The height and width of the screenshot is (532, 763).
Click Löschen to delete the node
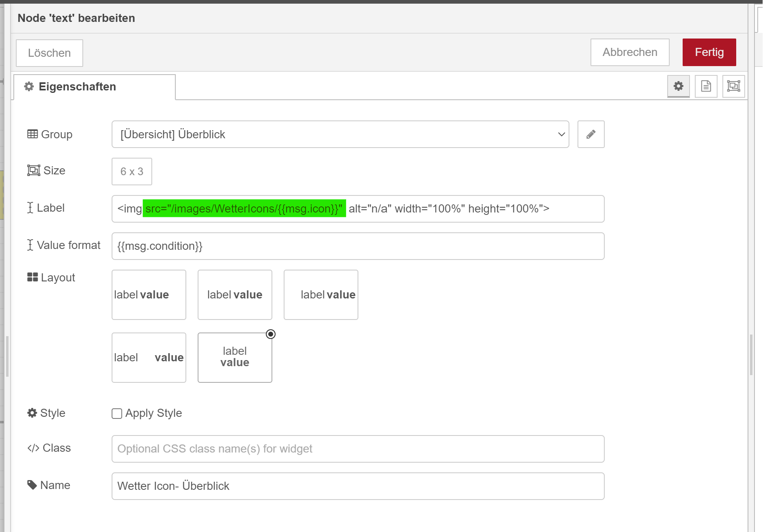[x=50, y=53]
